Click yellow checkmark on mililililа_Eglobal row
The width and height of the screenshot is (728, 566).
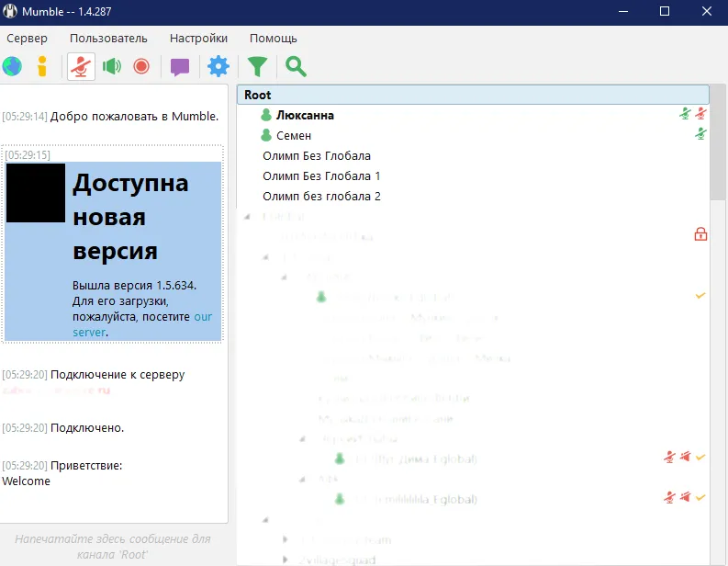pyautogui.click(x=700, y=498)
